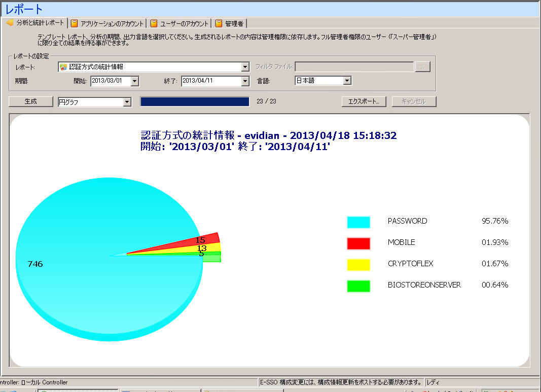
Task: Switch to the アプリケーションのアカウント tab
Action: pyautogui.click(x=108, y=23)
